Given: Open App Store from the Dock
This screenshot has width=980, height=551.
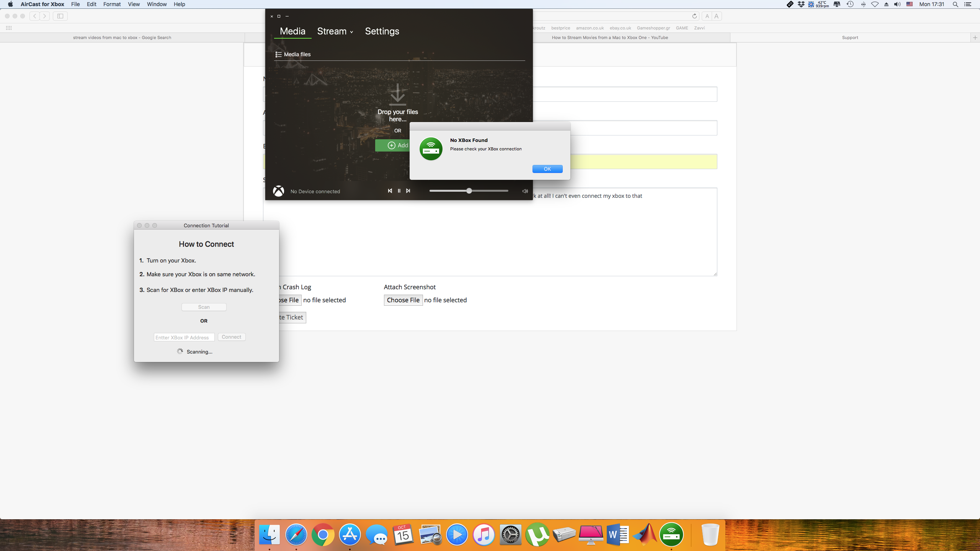Looking at the screenshot, I should click(x=350, y=535).
